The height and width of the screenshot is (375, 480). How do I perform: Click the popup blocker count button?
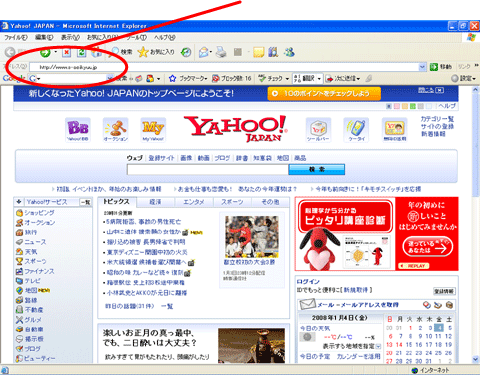[x=232, y=79]
